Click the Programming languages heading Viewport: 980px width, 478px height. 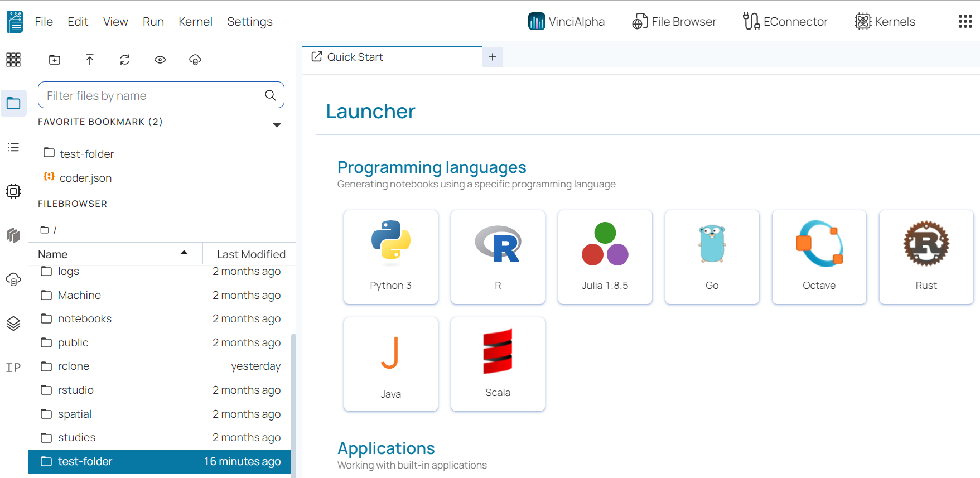tap(432, 167)
